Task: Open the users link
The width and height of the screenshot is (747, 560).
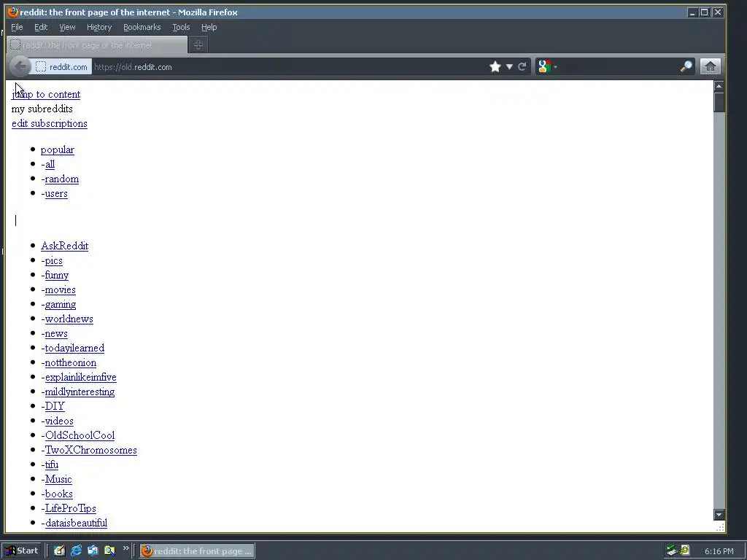Action: click(x=56, y=193)
